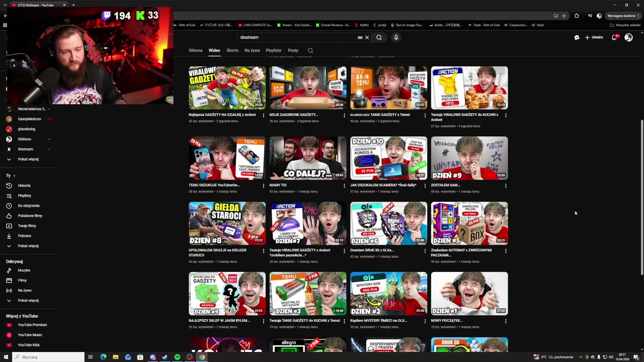This screenshot has height=362, width=644.
Task: Expand Pokaż więcej below Pobrane
Action: (28, 246)
